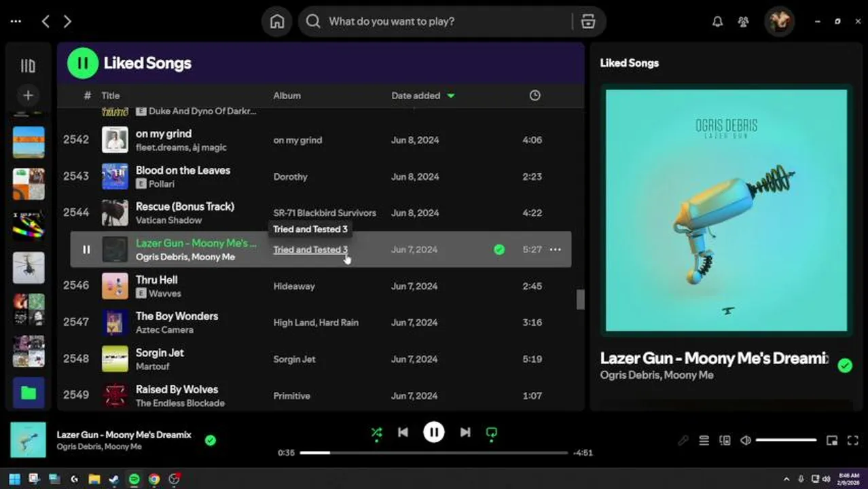Open the play queue icon

pos(704,441)
